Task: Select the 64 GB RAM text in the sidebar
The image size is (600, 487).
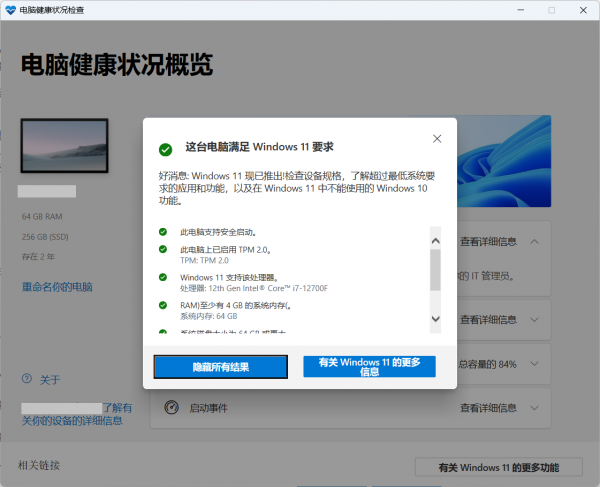Action: point(42,217)
